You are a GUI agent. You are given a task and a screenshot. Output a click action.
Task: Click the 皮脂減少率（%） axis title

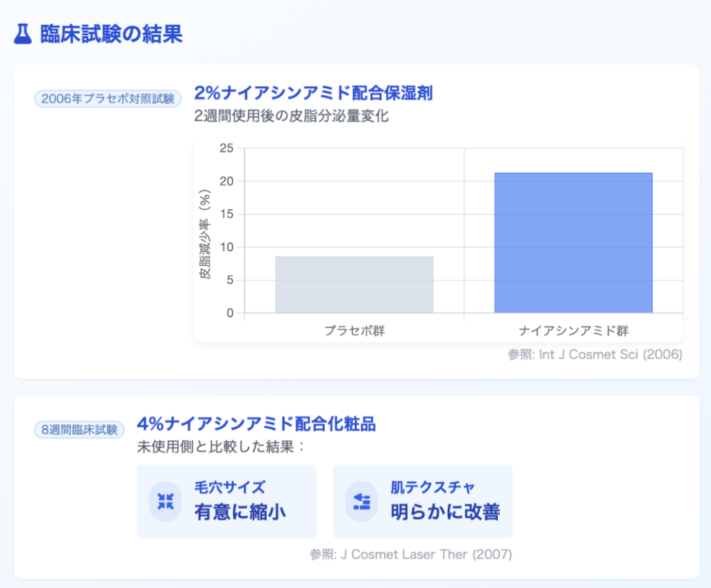(205, 234)
